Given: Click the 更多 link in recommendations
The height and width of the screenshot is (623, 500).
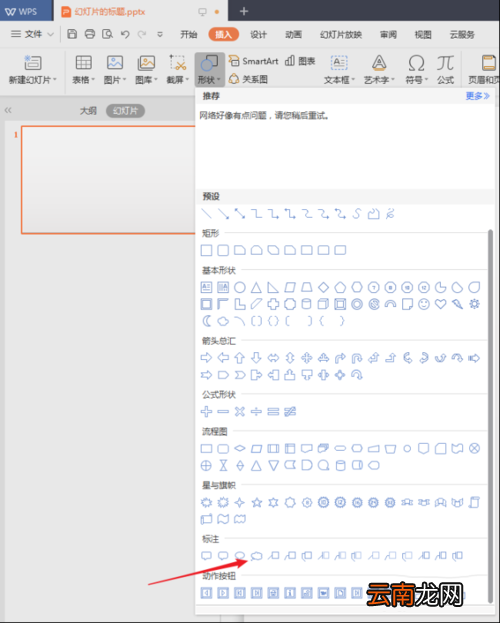Looking at the screenshot, I should (477, 96).
